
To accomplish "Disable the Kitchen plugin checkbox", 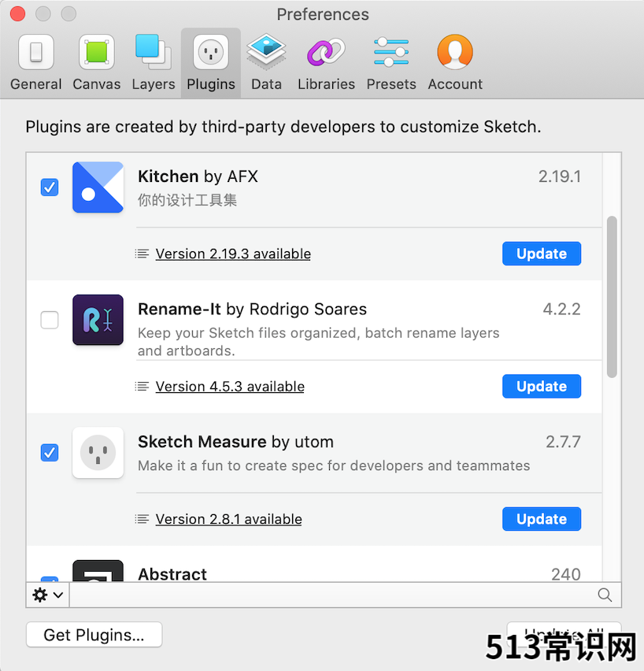I will pyautogui.click(x=50, y=187).
